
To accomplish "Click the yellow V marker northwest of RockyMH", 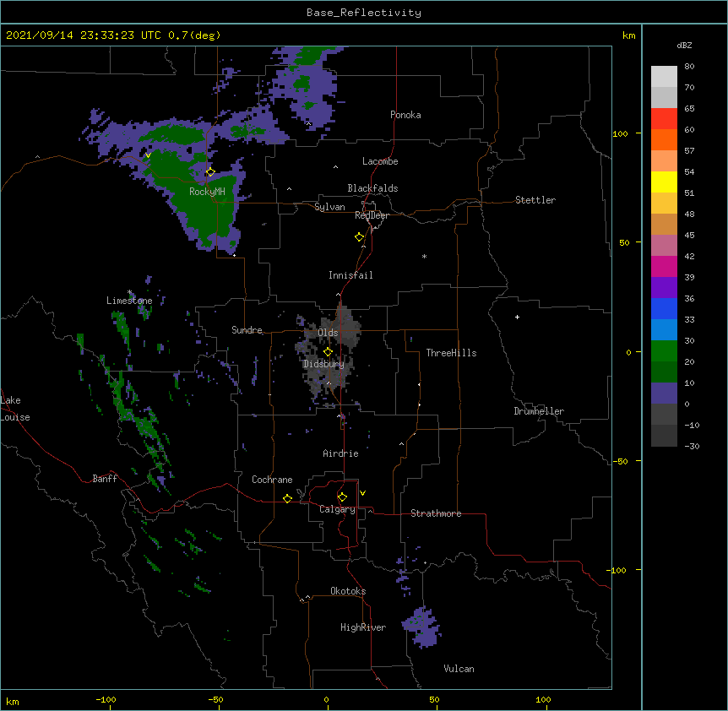I will point(148,155).
